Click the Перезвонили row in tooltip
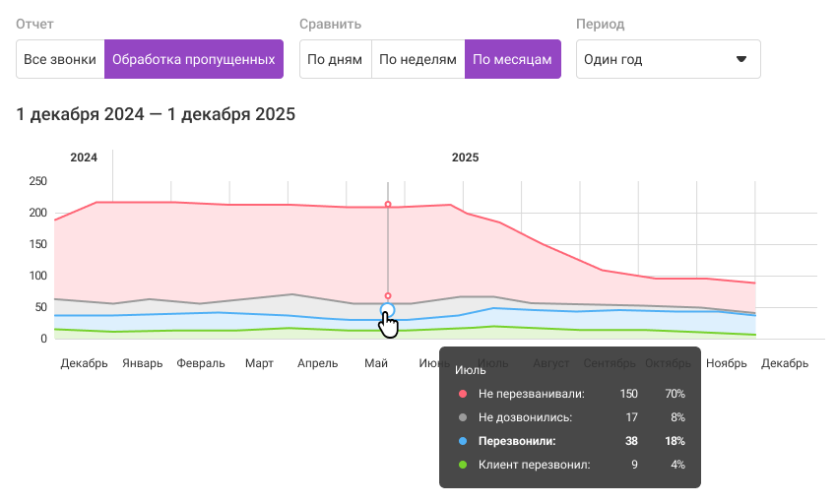 coord(570,441)
